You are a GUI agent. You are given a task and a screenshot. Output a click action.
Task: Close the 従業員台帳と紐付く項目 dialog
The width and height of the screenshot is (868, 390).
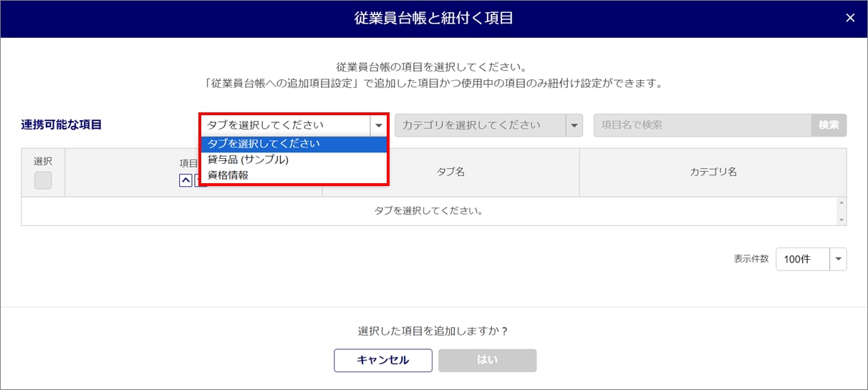(x=850, y=18)
